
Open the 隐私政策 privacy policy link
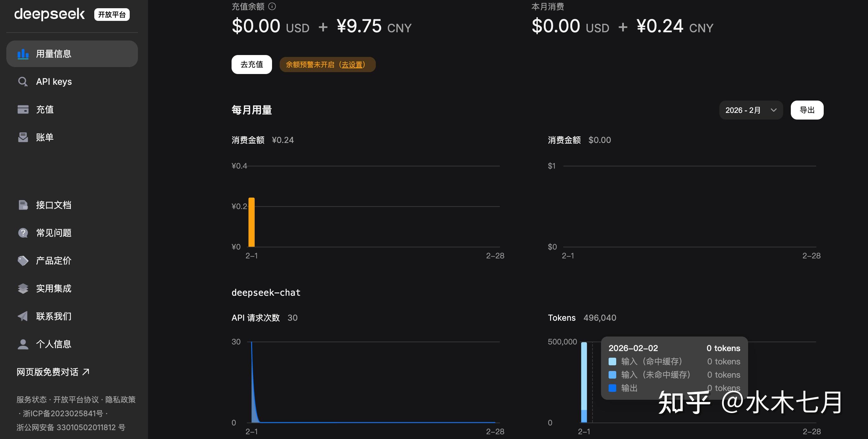[x=120, y=399]
